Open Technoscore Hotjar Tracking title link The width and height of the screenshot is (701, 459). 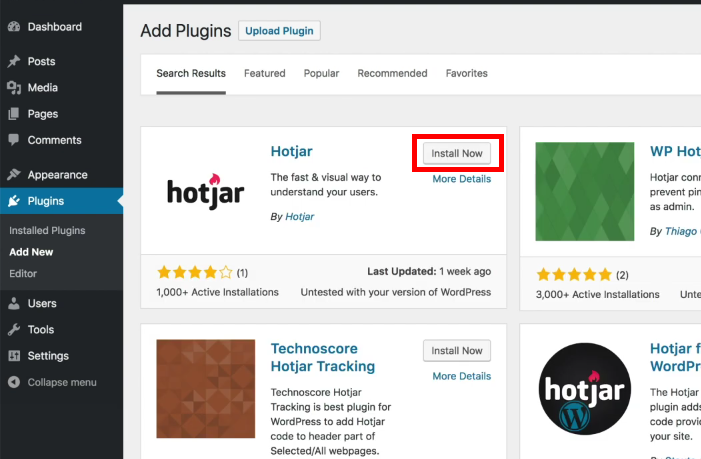coord(323,358)
